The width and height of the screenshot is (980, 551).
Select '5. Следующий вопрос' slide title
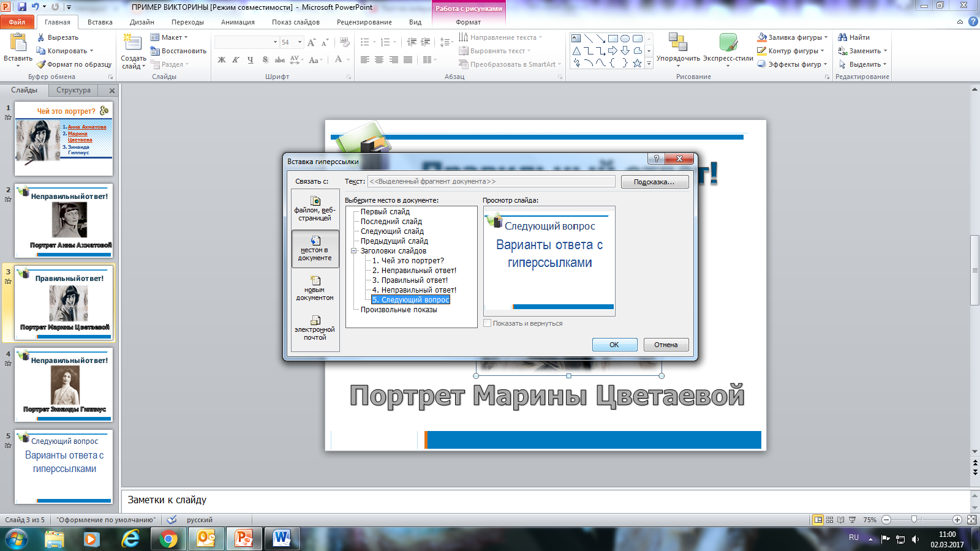(x=410, y=300)
